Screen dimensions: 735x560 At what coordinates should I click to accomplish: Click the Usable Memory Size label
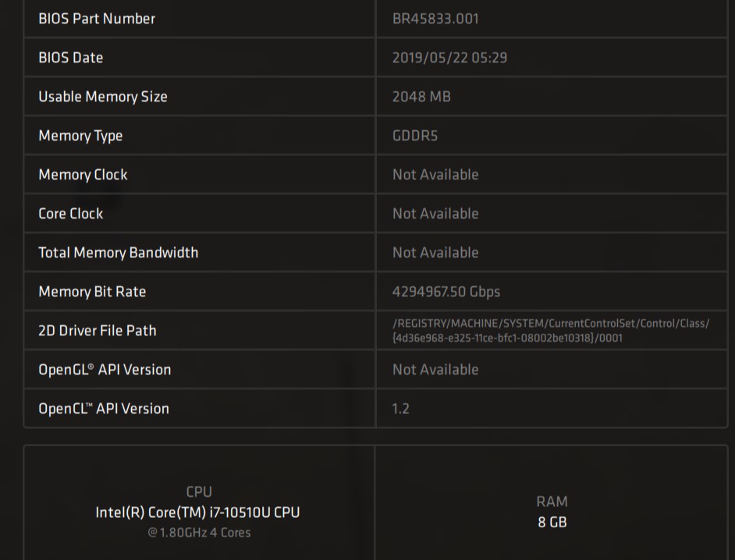tap(103, 97)
